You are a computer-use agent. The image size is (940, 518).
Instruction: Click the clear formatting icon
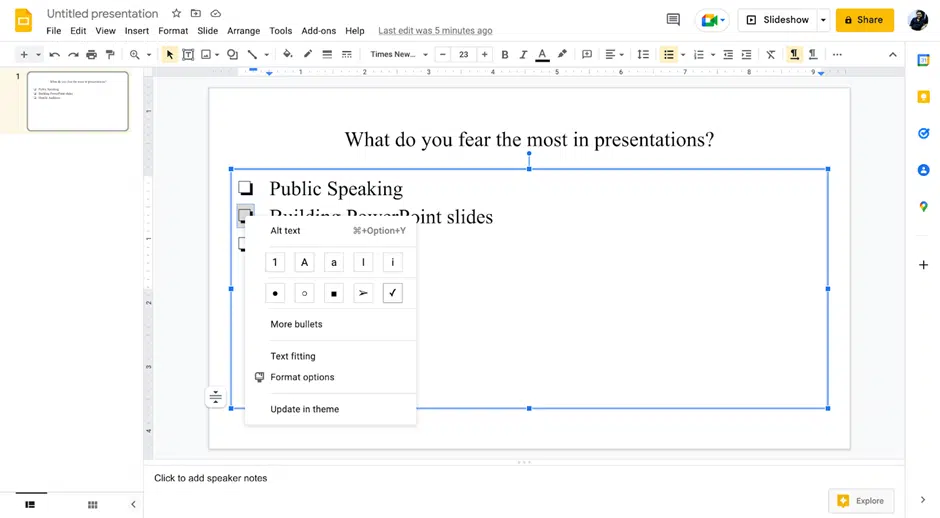click(x=771, y=55)
